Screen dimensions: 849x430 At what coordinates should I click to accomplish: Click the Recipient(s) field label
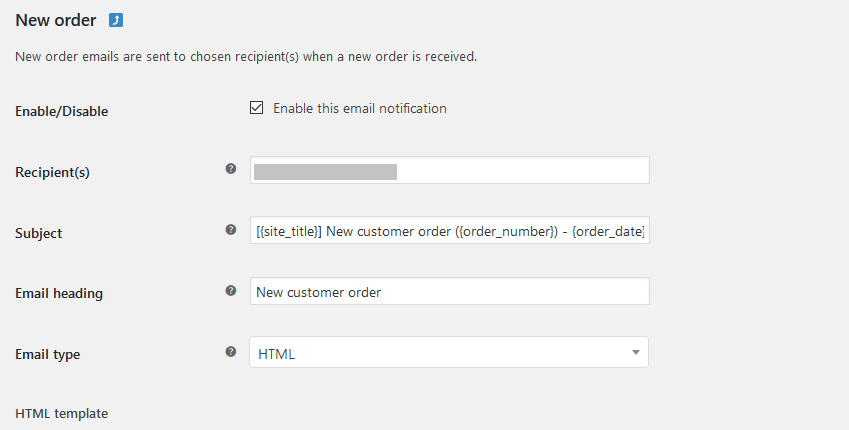point(52,172)
